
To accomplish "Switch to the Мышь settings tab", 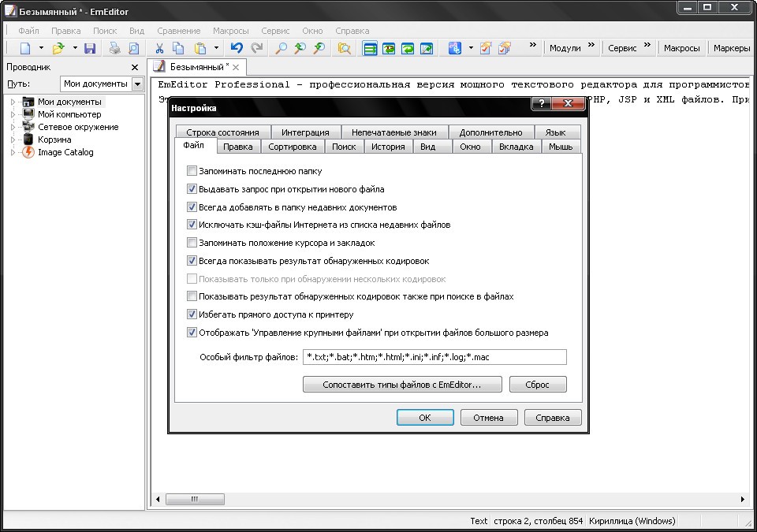I will click(561, 147).
